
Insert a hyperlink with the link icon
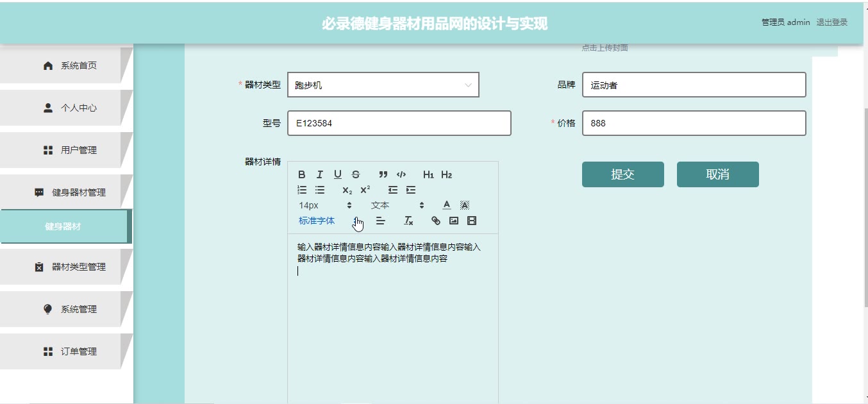tap(436, 221)
